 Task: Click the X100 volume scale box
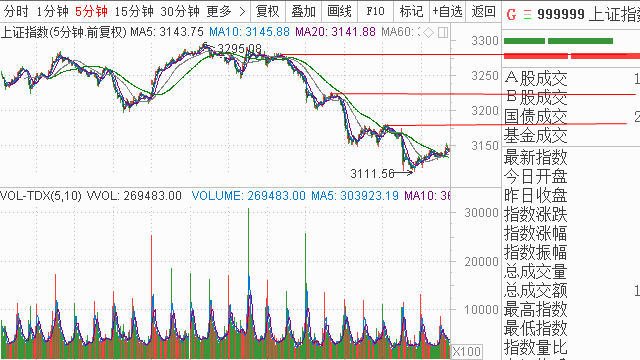tap(467, 352)
